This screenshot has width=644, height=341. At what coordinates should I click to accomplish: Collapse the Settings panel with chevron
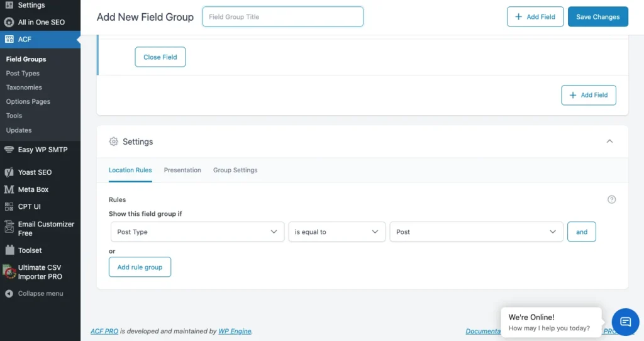tap(609, 142)
